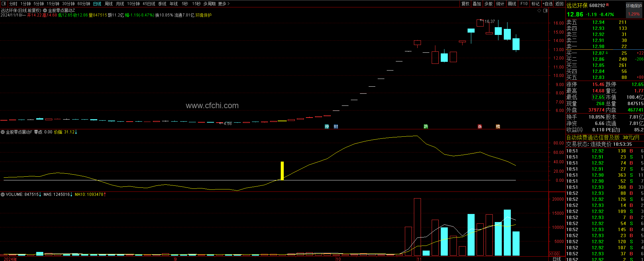Click the 自动续费通达信普及版 promotion link
644x261 pixels.
603,138
